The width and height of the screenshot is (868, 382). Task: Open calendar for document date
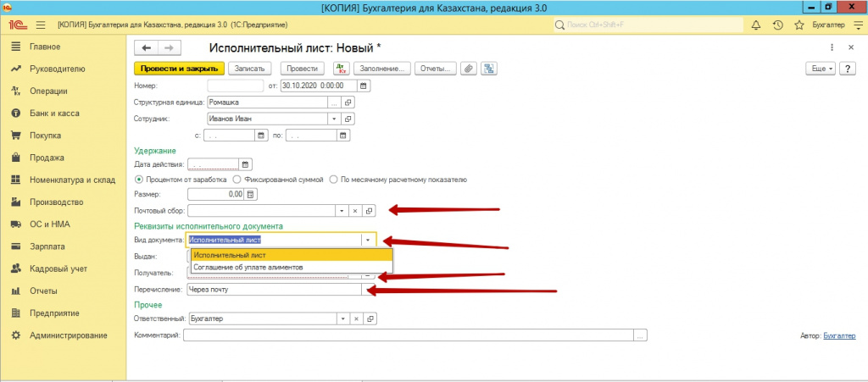tap(364, 86)
